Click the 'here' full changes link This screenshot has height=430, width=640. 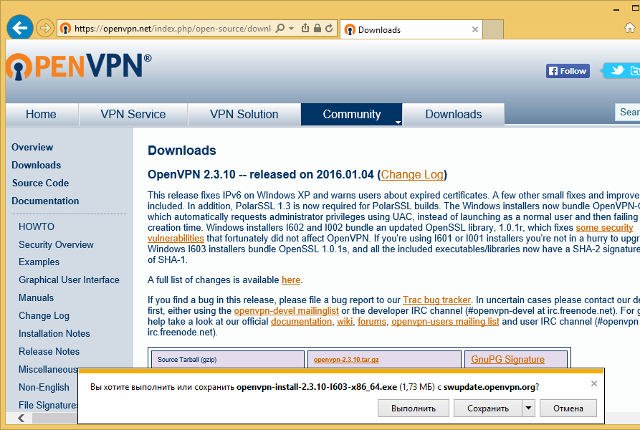click(291, 280)
